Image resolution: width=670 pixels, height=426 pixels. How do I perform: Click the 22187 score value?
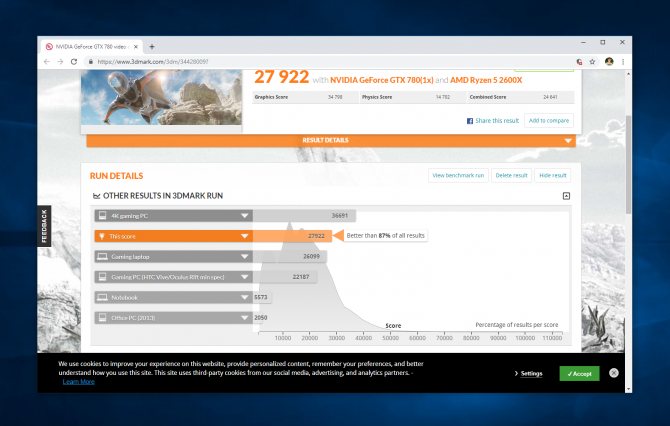pos(301,277)
